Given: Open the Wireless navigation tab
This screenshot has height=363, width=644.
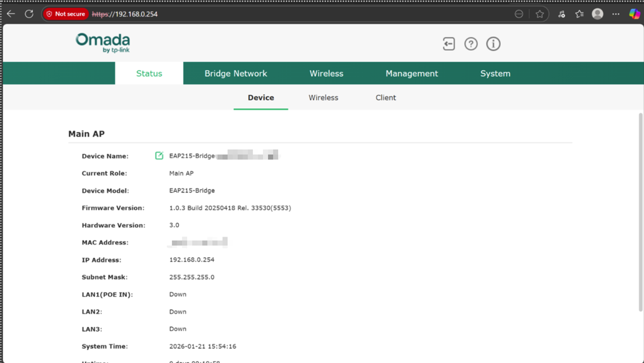Looking at the screenshot, I should [326, 73].
